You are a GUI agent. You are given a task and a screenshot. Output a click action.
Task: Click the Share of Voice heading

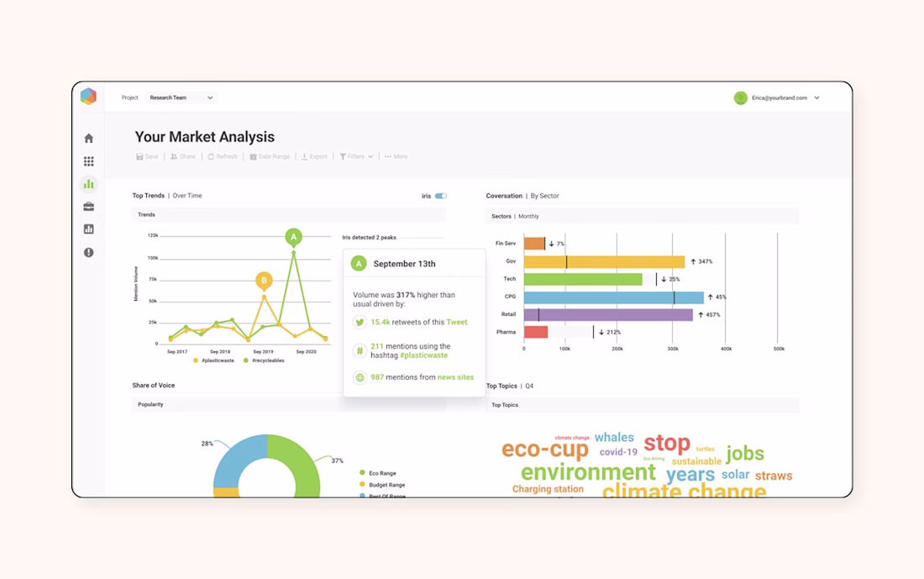pyautogui.click(x=153, y=386)
